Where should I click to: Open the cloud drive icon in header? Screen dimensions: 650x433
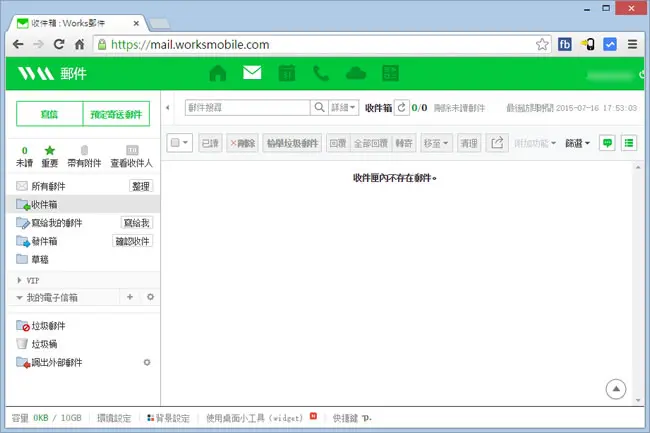[356, 73]
